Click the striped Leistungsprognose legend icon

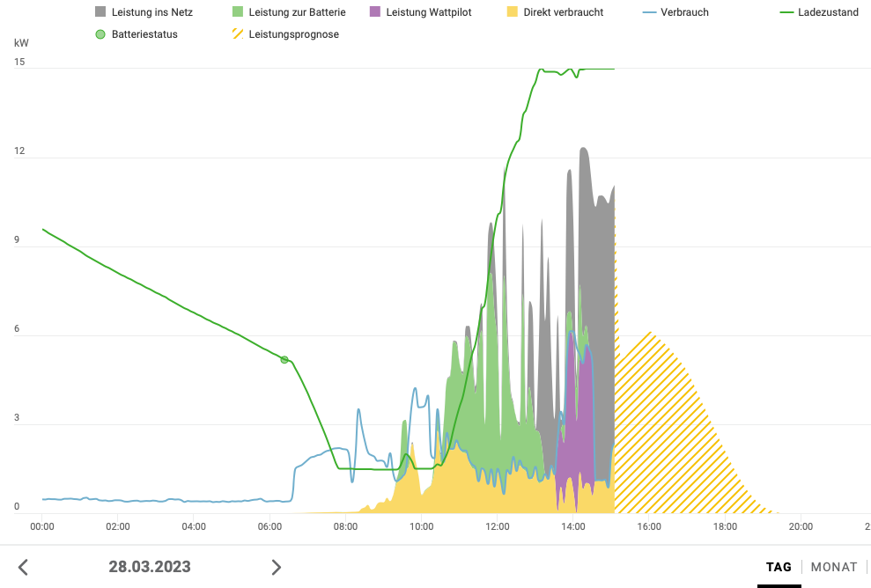click(x=238, y=34)
